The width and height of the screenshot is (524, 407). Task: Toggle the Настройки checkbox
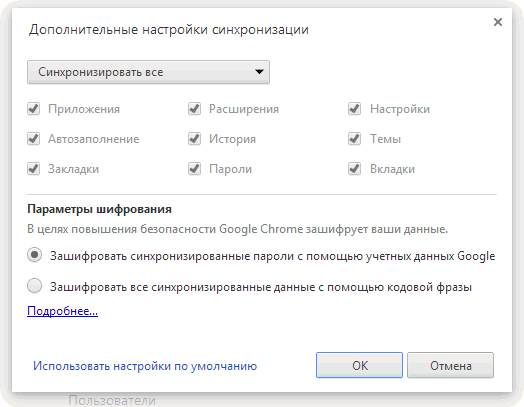coord(354,109)
